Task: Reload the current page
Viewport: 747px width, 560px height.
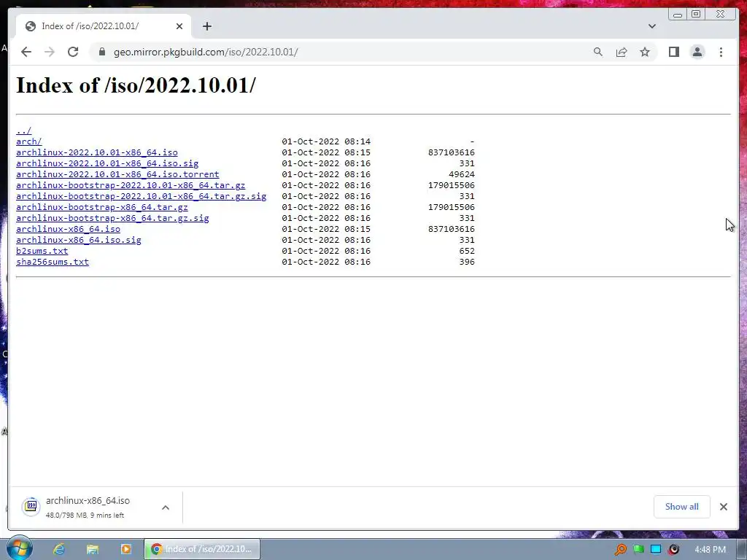Action: point(73,52)
